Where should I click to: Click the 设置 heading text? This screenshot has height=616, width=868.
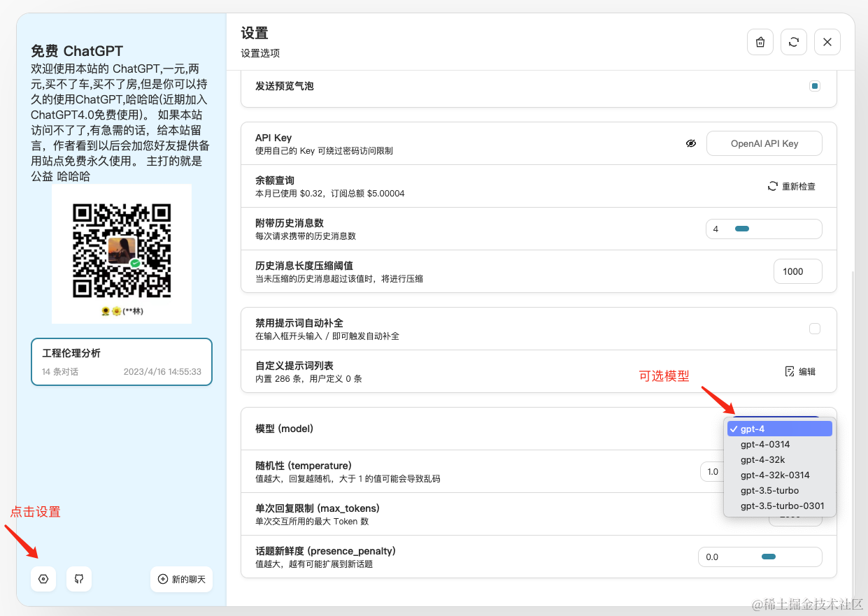255,33
